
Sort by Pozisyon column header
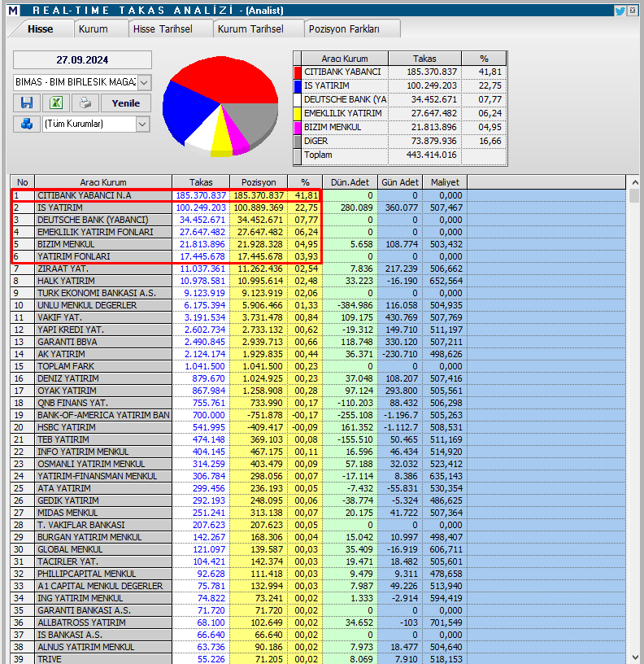click(x=259, y=182)
